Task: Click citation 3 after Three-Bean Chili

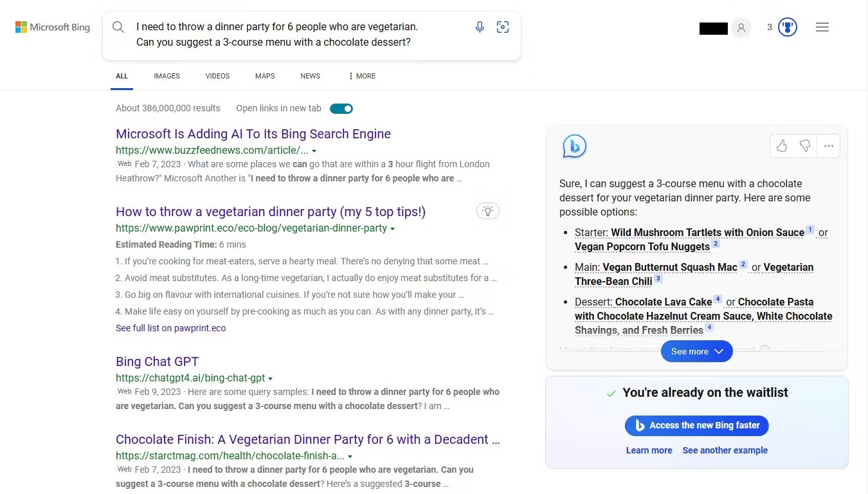Action: pos(658,279)
